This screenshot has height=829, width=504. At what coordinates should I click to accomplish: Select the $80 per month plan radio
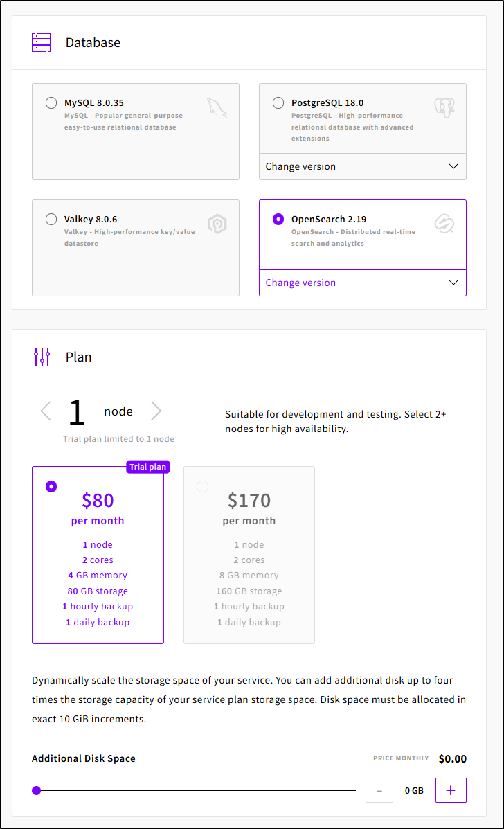point(51,487)
